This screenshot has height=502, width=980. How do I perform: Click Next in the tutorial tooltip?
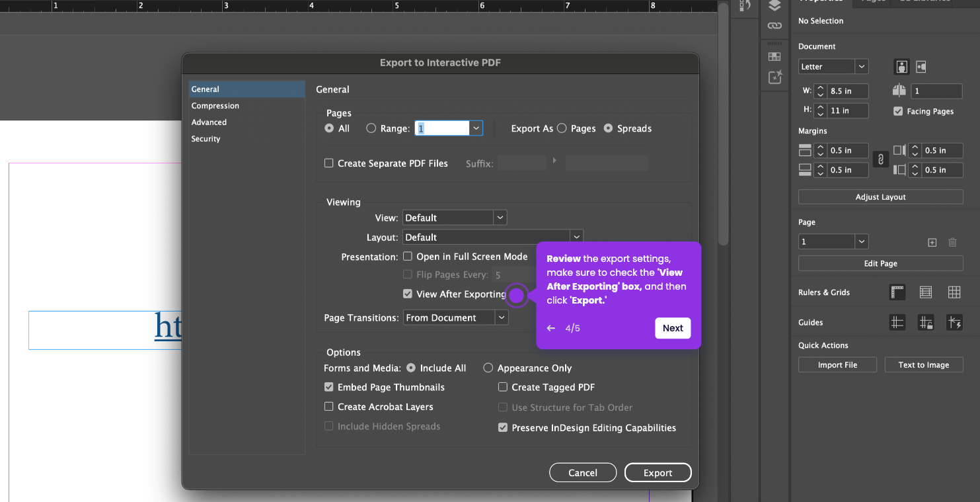673,328
